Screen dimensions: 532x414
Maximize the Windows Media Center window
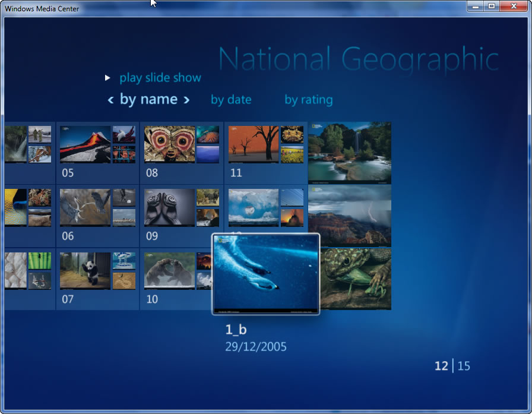click(491, 6)
